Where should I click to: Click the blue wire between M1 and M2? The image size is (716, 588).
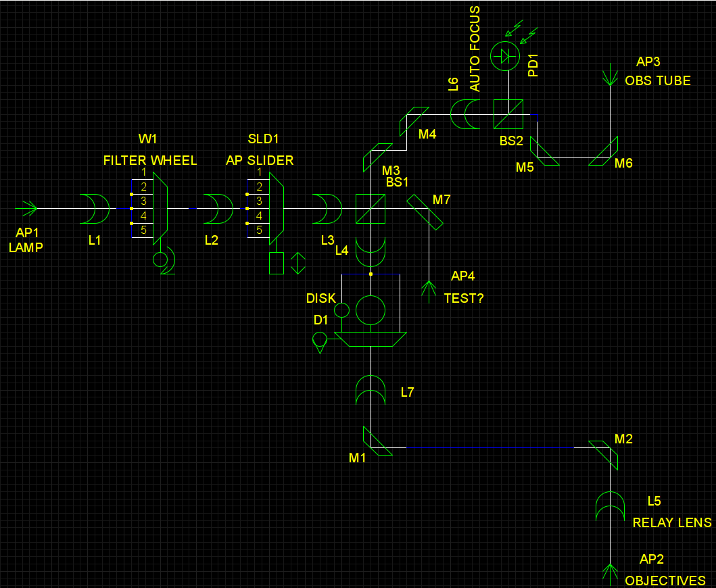[490, 447]
